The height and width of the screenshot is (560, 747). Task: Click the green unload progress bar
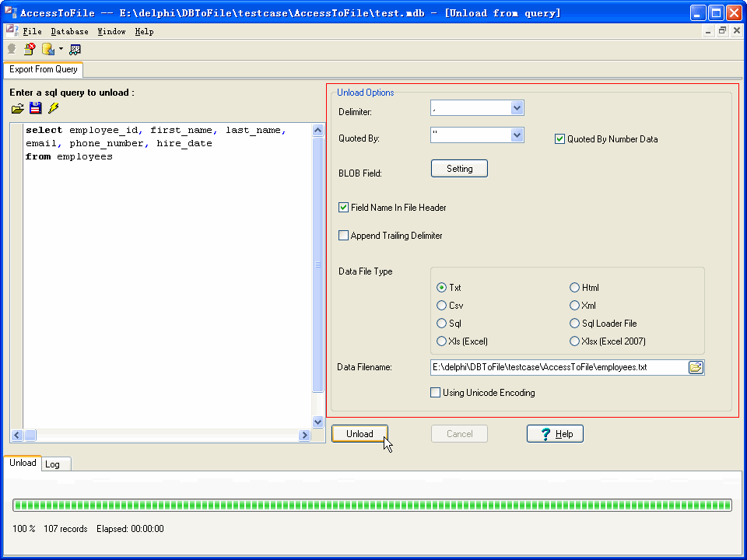[372, 506]
